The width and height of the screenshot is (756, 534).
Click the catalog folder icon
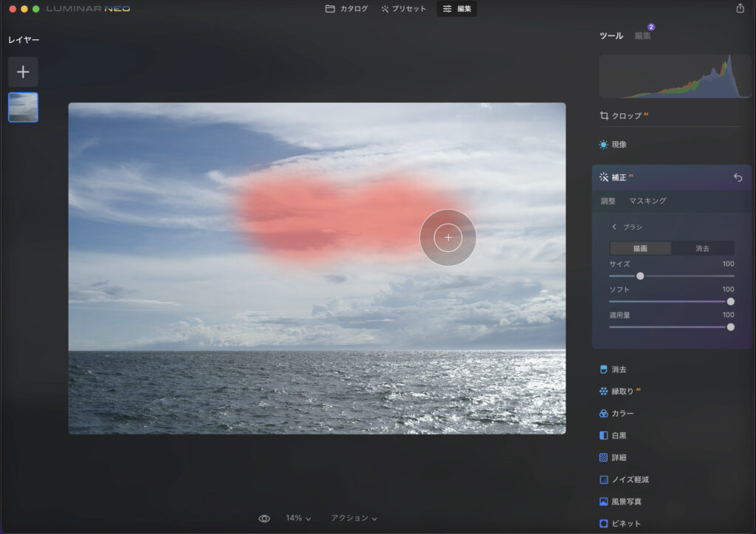point(330,9)
